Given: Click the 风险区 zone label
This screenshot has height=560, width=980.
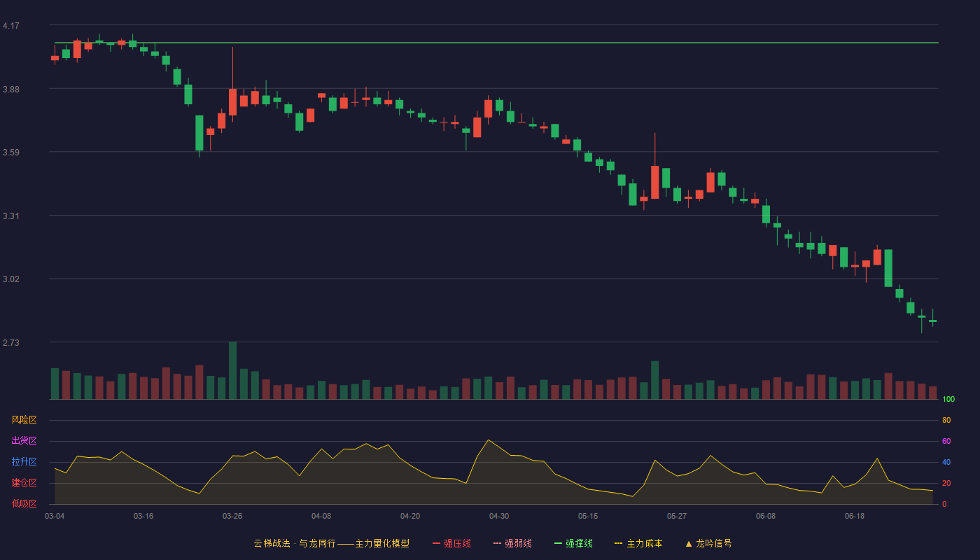Looking at the screenshot, I should 24,420.
